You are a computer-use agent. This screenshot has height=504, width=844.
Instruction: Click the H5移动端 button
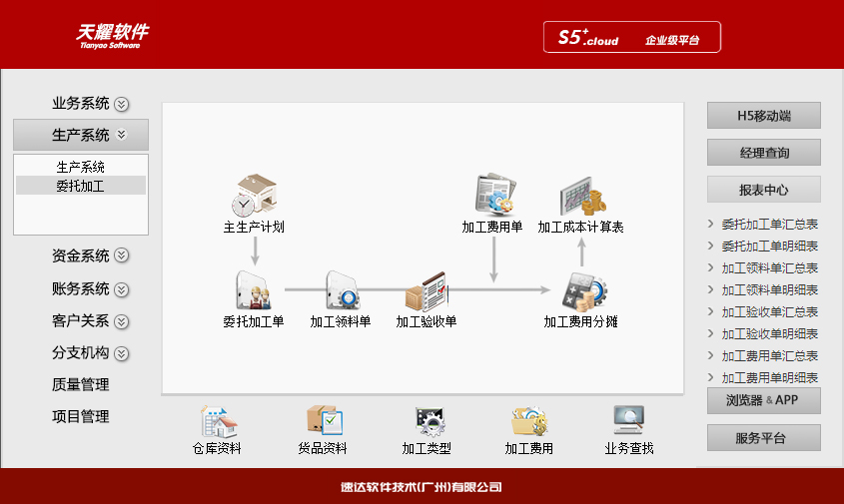(763, 116)
